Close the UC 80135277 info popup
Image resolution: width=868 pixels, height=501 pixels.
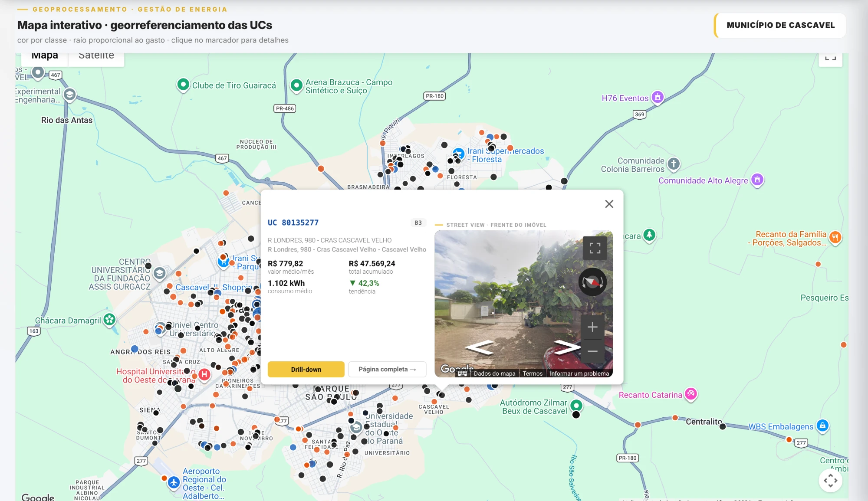point(609,204)
